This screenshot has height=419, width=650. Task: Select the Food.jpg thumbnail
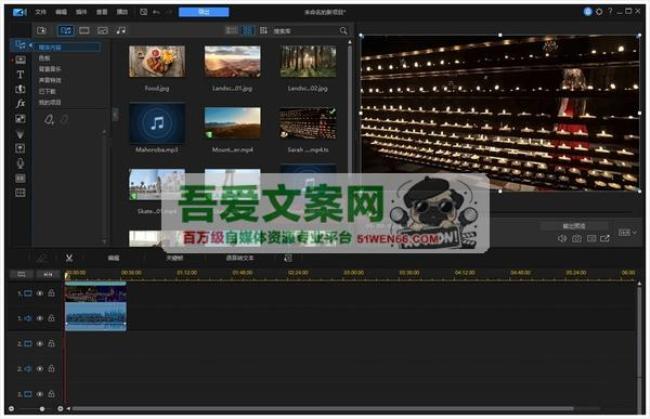(157, 61)
